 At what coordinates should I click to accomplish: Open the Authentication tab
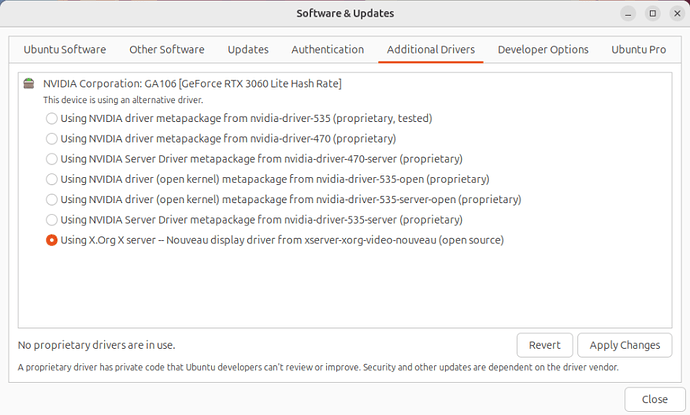point(327,50)
